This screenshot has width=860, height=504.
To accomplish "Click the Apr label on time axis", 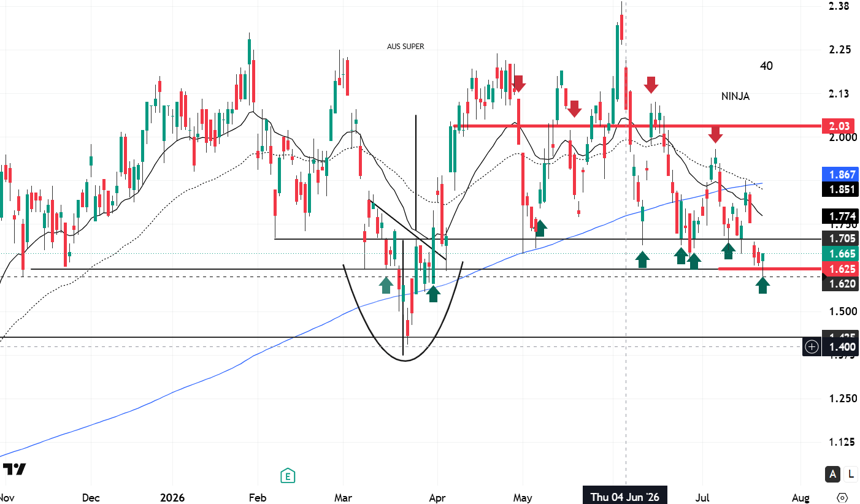I will click(x=436, y=497).
